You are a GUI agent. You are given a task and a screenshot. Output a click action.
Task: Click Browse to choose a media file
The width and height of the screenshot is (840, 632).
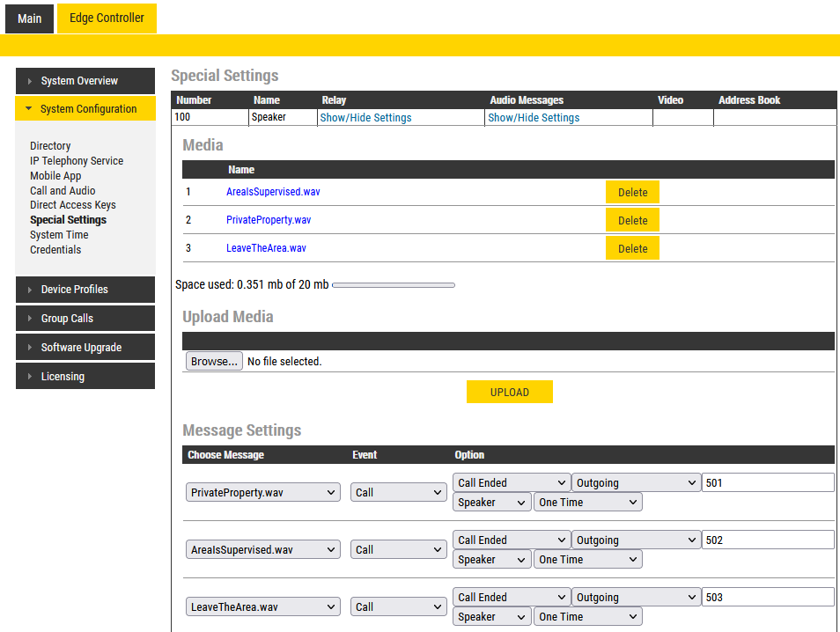[x=214, y=362]
